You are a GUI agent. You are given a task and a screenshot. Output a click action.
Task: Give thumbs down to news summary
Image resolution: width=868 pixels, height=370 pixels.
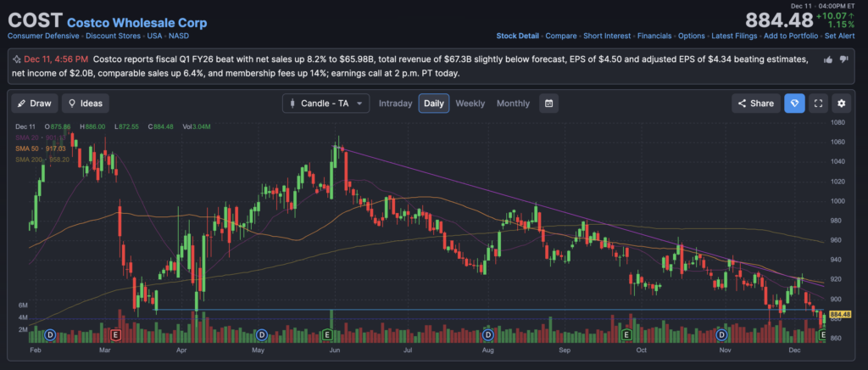click(845, 60)
